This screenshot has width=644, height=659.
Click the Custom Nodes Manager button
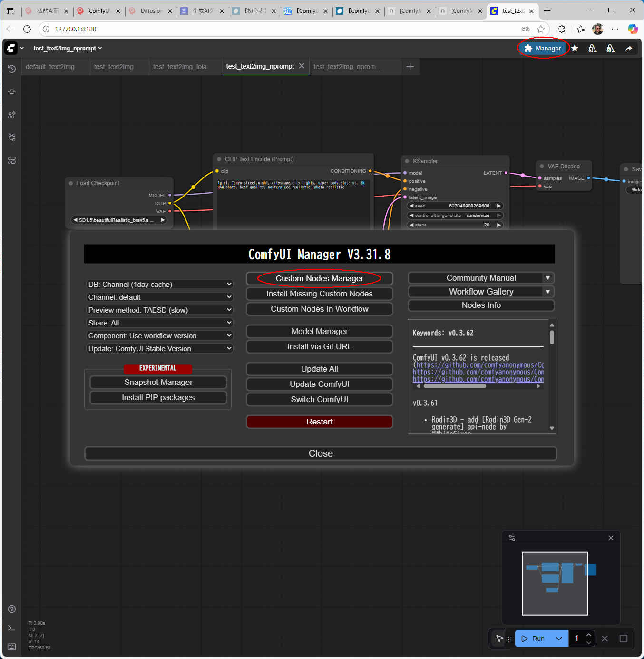(x=319, y=278)
